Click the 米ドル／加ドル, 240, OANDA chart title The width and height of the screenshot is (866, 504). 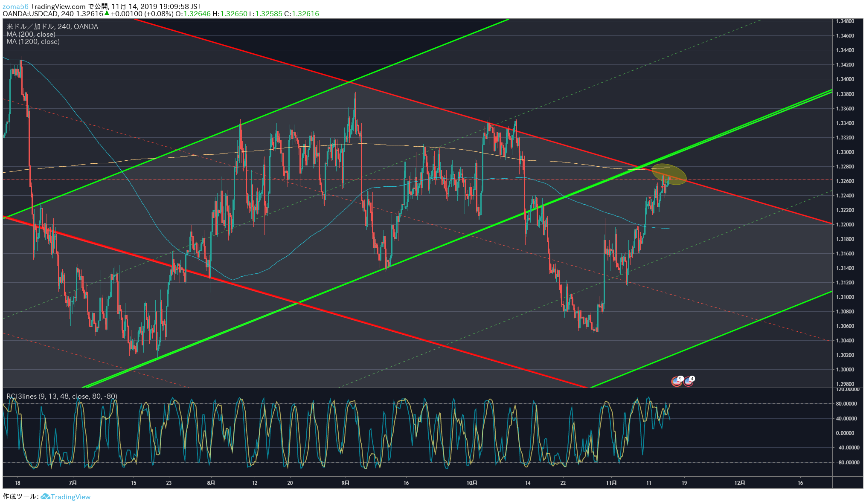52,26
